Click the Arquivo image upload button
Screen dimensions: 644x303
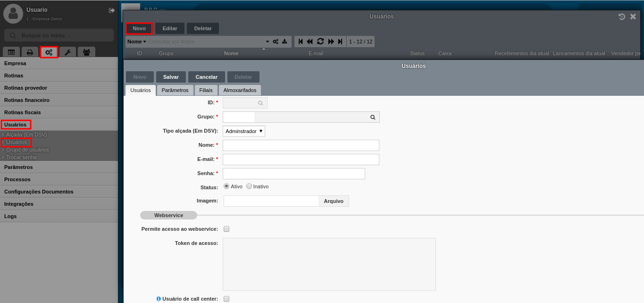pyautogui.click(x=334, y=201)
